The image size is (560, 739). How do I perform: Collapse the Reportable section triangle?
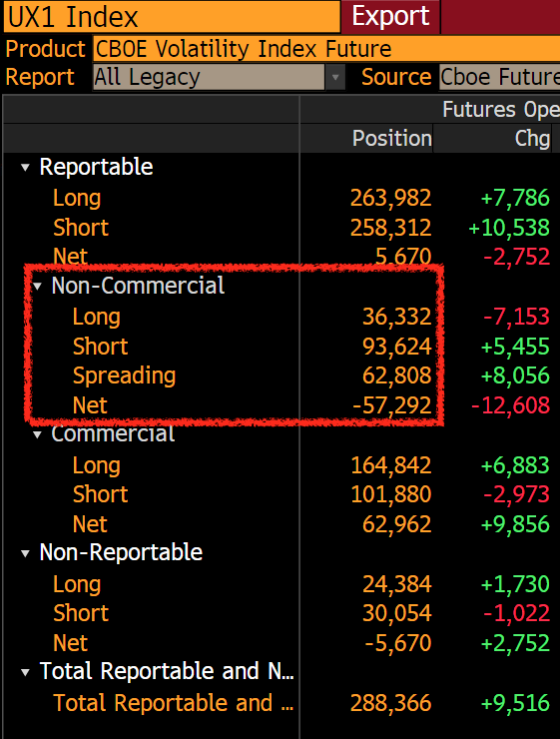25,168
